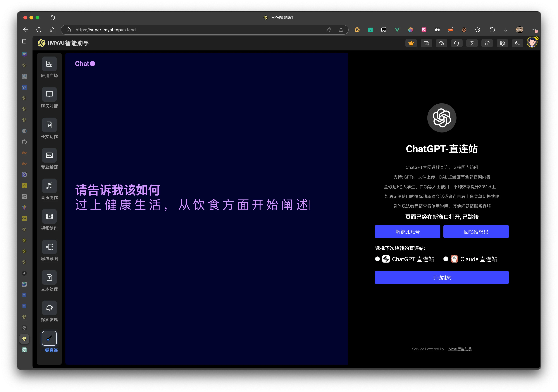Go back with browser back arrow

[26, 30]
